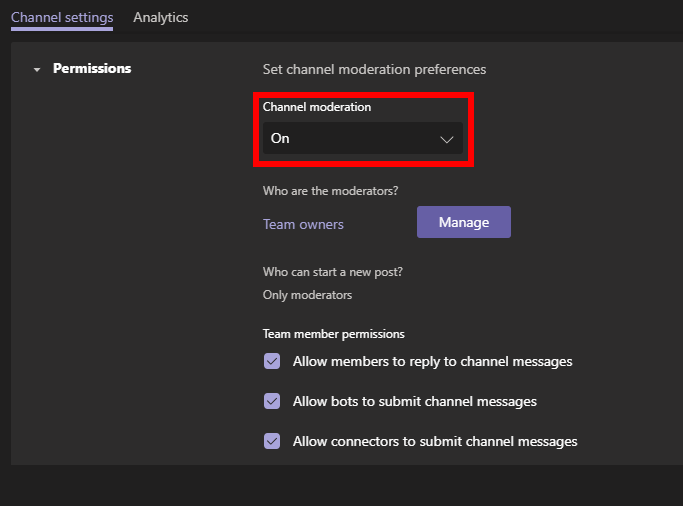
Task: Open the Channel moderation On dropdown
Action: [363, 138]
